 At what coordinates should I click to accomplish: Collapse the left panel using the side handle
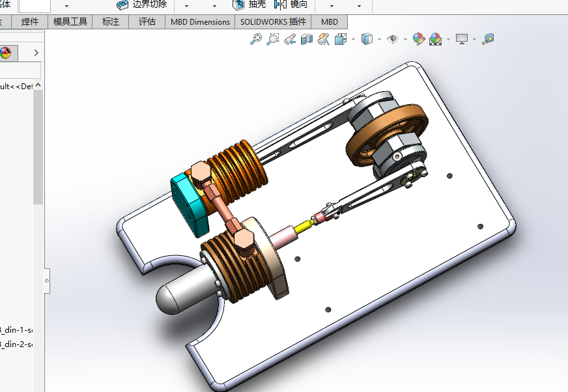[x=47, y=281]
